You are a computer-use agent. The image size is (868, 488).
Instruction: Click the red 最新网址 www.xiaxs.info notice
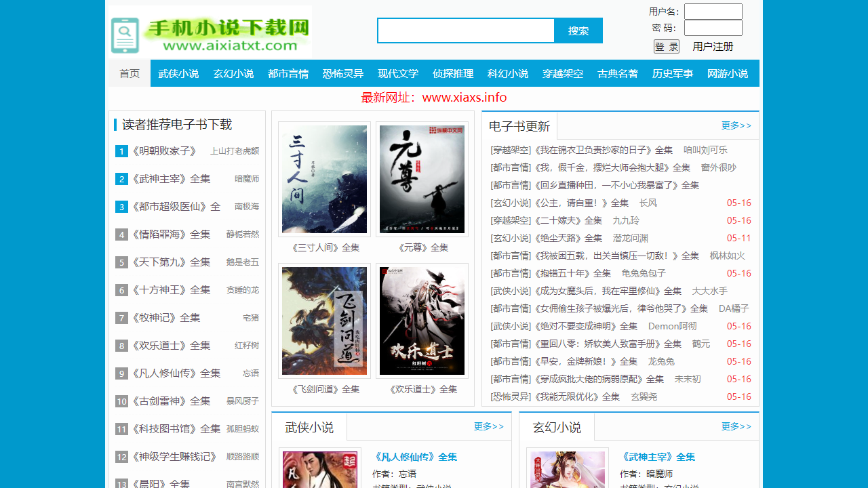click(x=434, y=98)
